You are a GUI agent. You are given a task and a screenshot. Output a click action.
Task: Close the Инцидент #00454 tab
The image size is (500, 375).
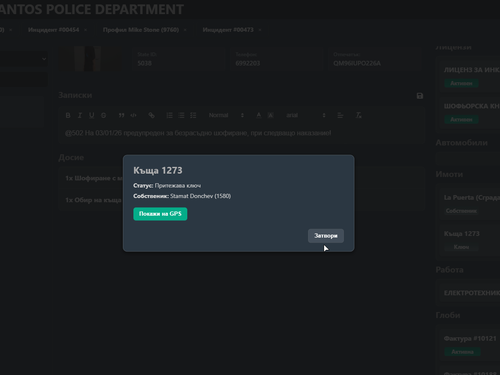coord(85,30)
